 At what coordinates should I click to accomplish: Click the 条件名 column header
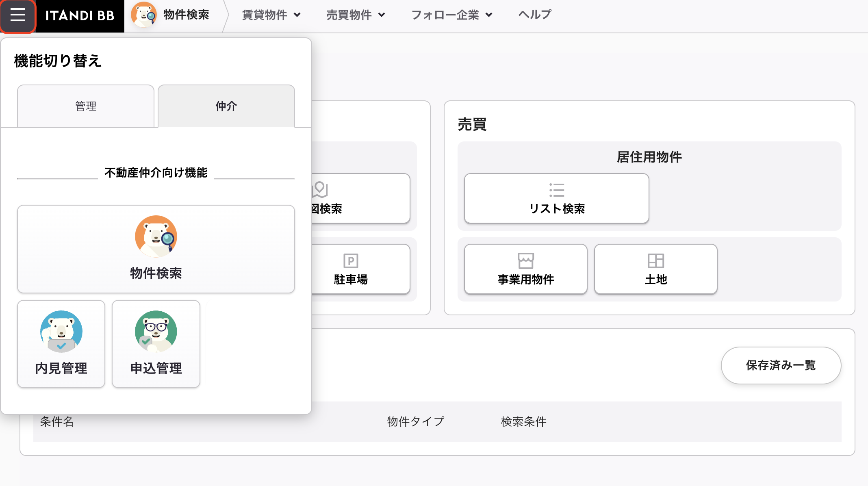click(57, 422)
